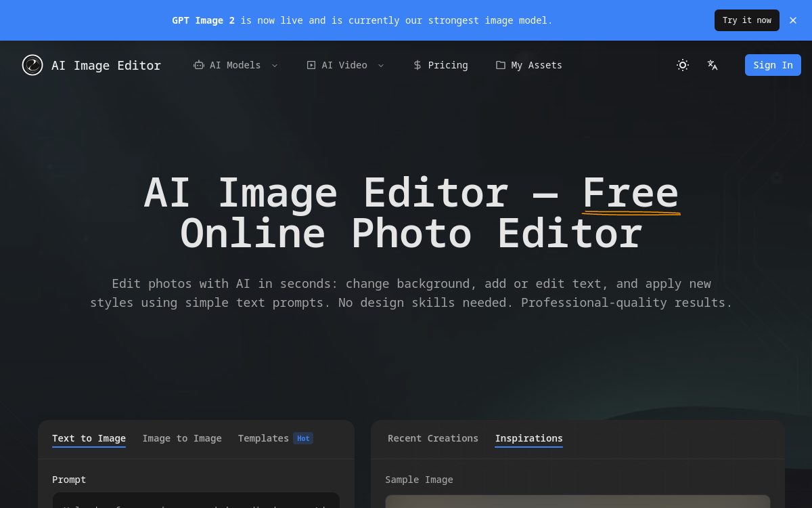
Task: Click the Prompt label
Action: coord(69,480)
